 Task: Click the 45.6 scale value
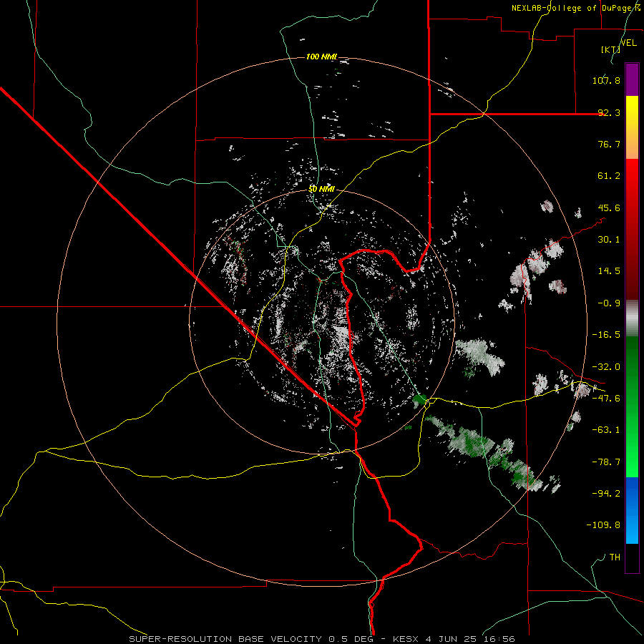609,208
